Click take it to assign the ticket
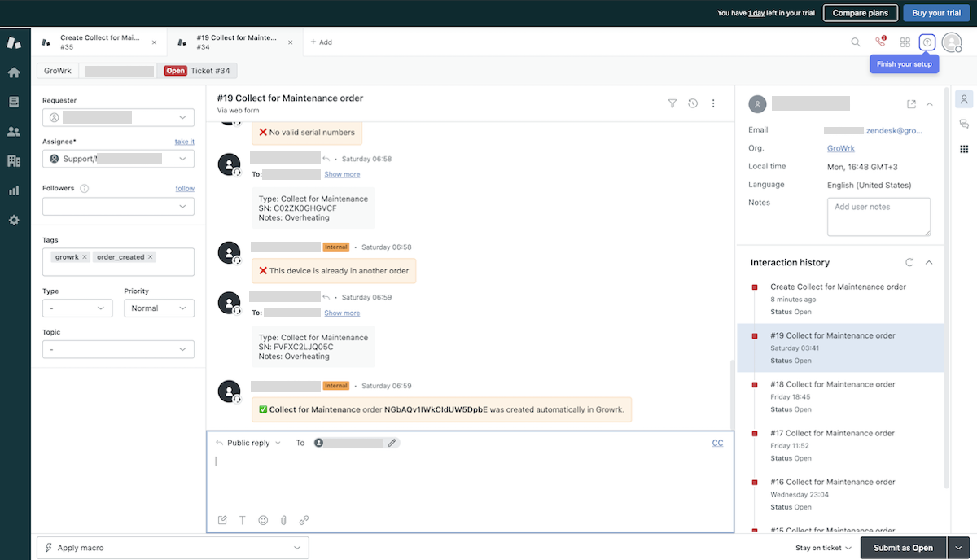Screen dimensions: 977x560 pyautogui.click(x=184, y=141)
